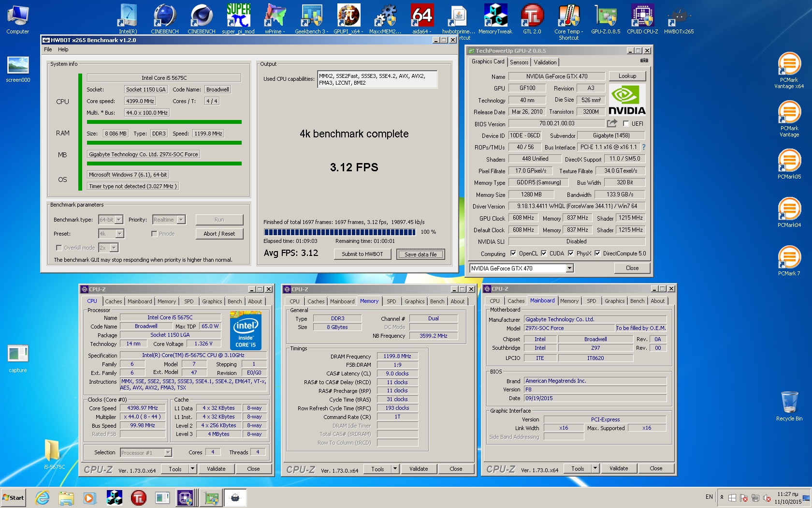Viewport: 812px width, 508px height.
Task: Toggle DirectCompute 5.0 checkbox
Action: pyautogui.click(x=597, y=253)
